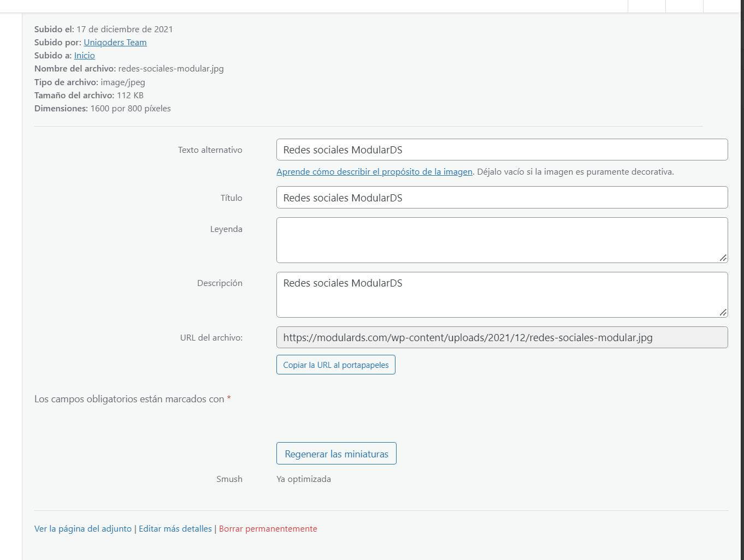Click Borrar permanentemente

click(268, 528)
